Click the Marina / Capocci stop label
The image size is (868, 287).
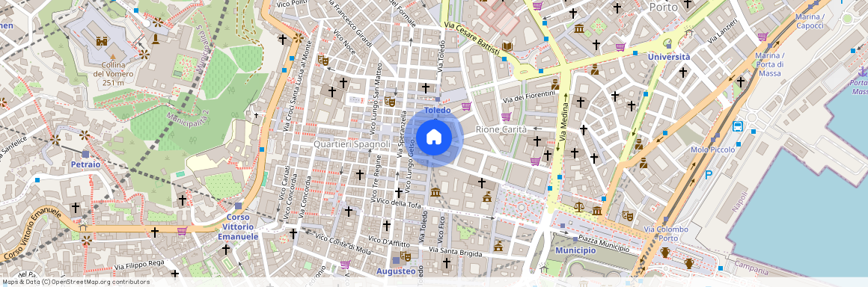tap(810, 22)
